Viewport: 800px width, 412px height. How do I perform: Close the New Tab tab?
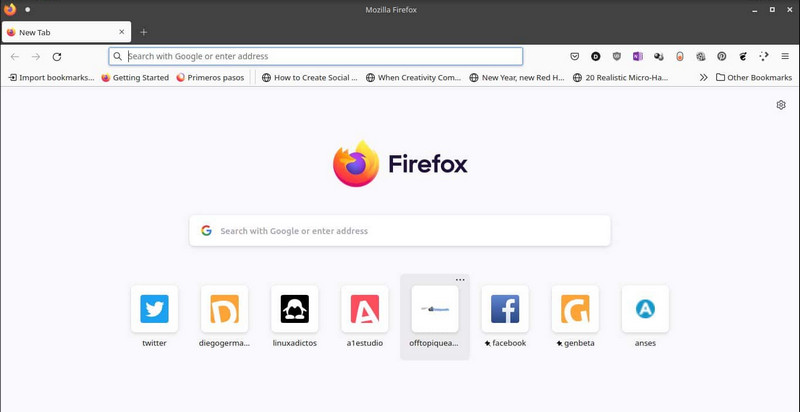coord(121,32)
